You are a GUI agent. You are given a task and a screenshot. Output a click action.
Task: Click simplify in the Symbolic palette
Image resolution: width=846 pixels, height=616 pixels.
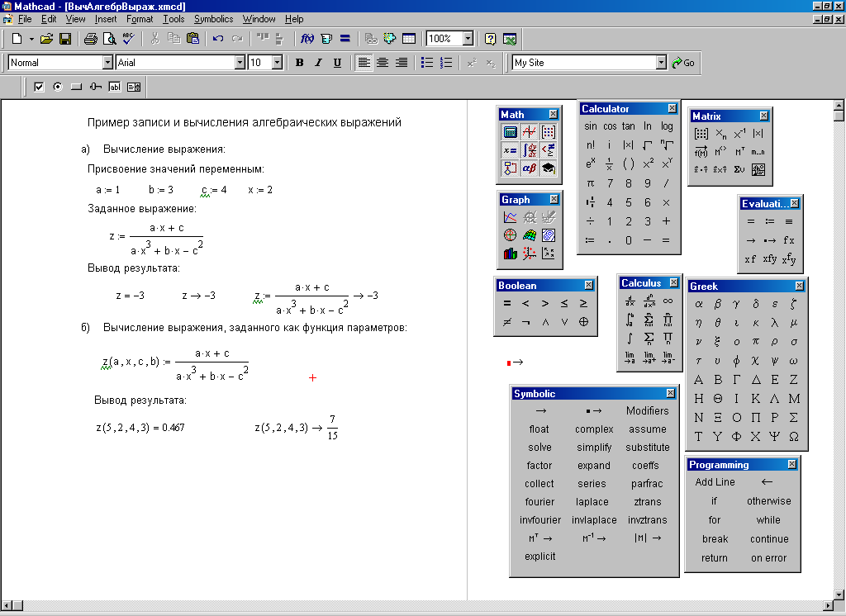point(594,448)
